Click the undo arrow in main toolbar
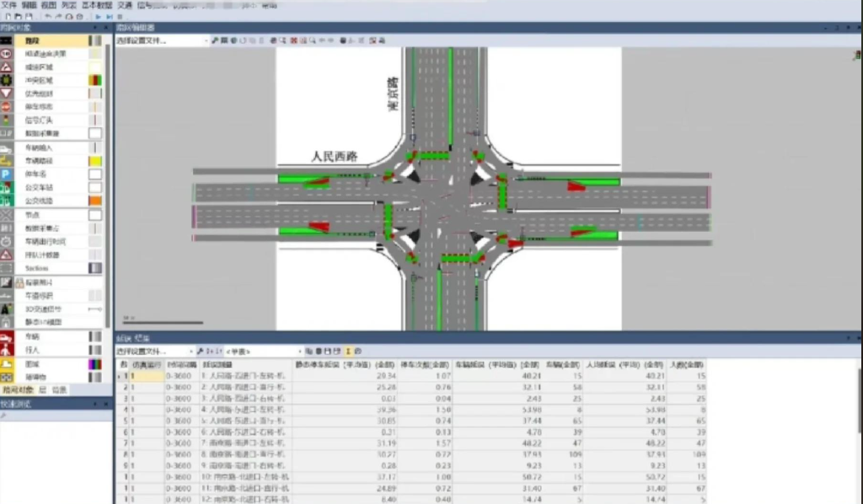The height and width of the screenshot is (504, 863). tap(47, 16)
